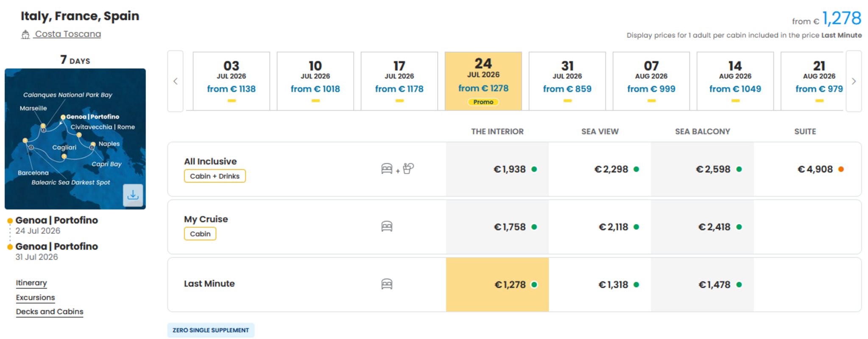
Task: Click orange availability dot beside €4,908 suite
Action: click(x=841, y=169)
